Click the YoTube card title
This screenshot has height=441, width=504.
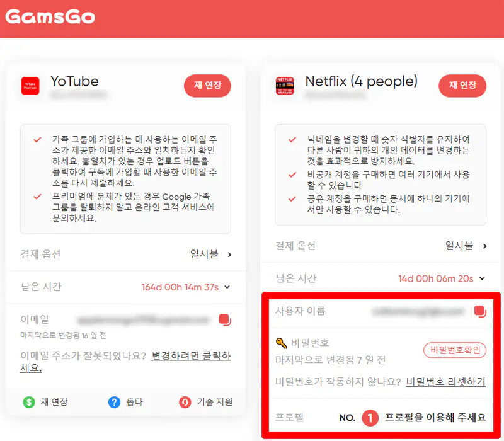(x=74, y=81)
